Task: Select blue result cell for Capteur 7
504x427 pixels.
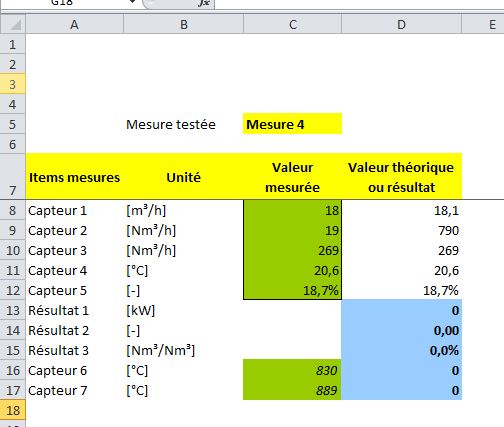Action: point(402,390)
